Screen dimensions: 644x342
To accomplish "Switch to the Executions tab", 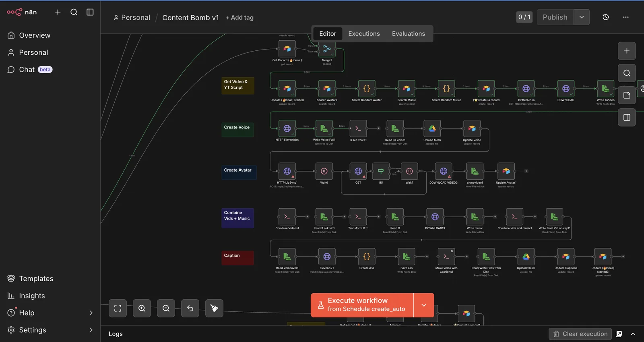I will tap(364, 34).
